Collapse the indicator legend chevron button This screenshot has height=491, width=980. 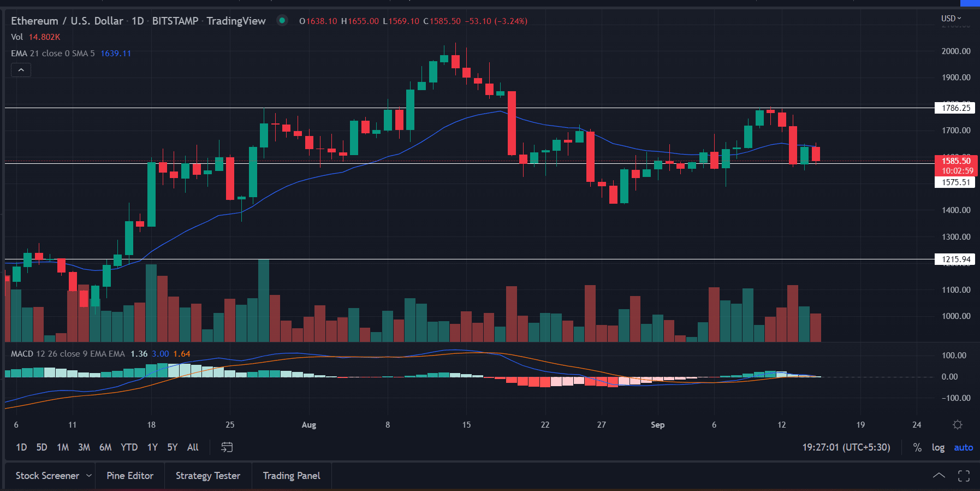(x=21, y=70)
